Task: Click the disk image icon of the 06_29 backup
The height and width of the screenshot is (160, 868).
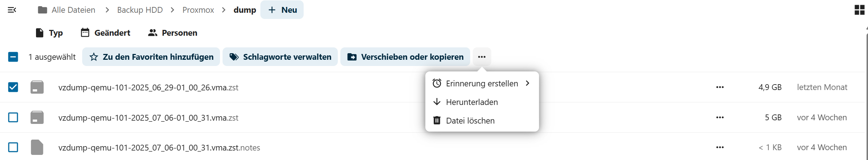Action: point(37,87)
